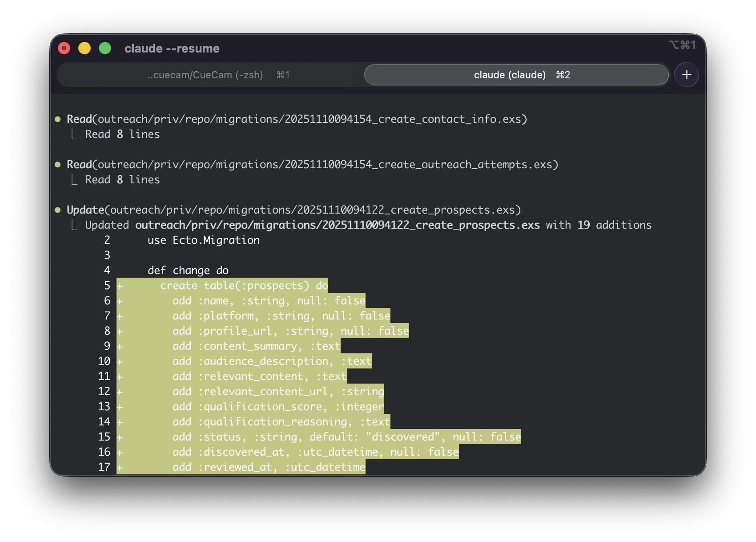Click the bullet beside the create_outreach_attempts Read entry

58,165
